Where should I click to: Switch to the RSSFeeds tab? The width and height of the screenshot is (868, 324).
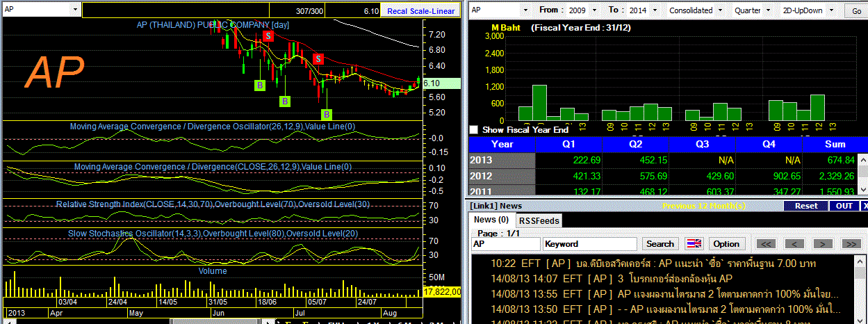tap(539, 220)
